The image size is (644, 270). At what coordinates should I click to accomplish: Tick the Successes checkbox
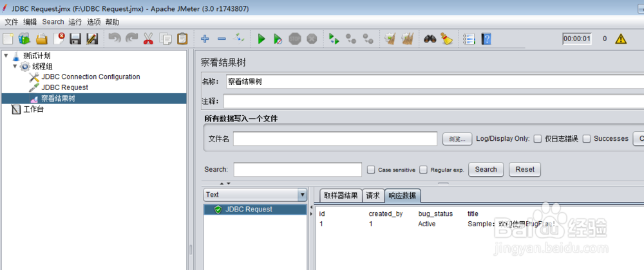(587, 139)
